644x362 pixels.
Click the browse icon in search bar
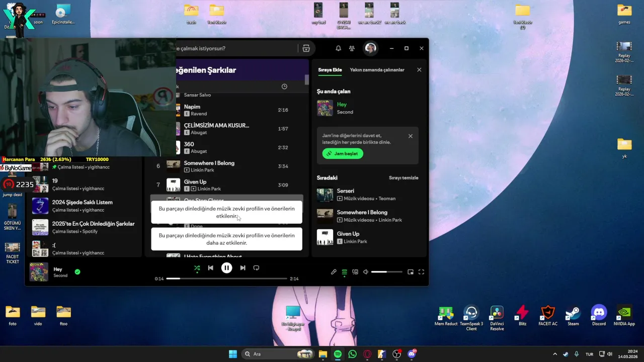306,48
